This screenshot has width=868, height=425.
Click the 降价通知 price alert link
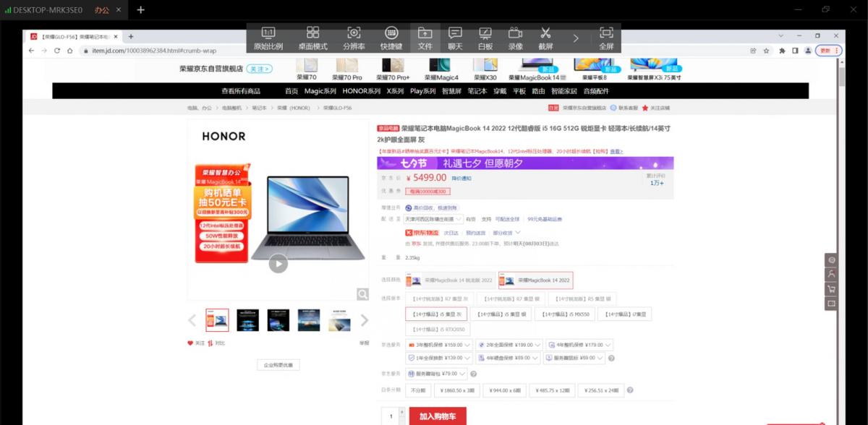click(x=461, y=178)
